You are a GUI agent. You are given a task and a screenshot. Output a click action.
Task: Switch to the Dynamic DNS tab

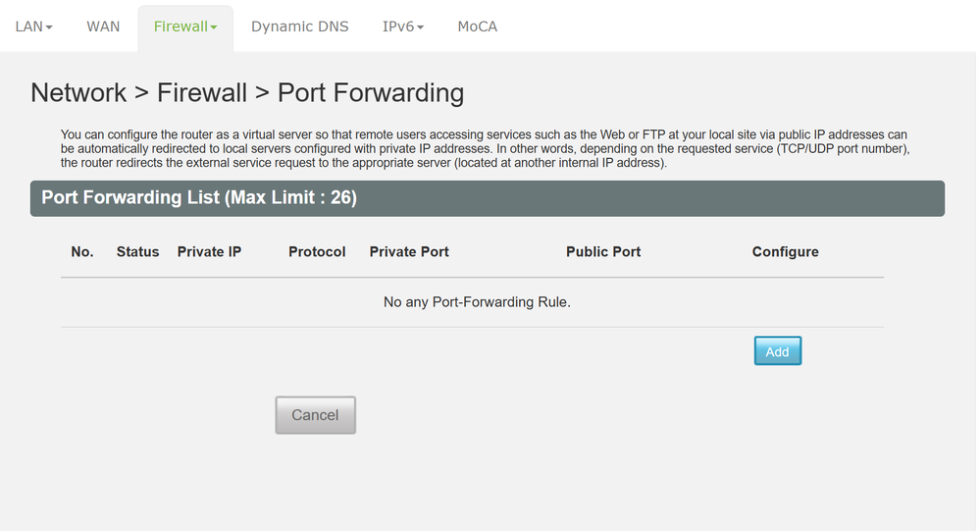point(299,27)
